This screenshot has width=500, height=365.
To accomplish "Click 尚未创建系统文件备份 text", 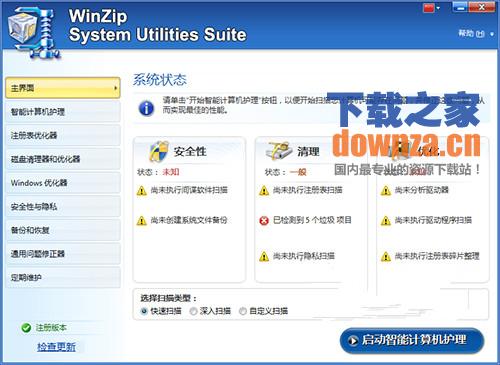I will (x=189, y=220).
